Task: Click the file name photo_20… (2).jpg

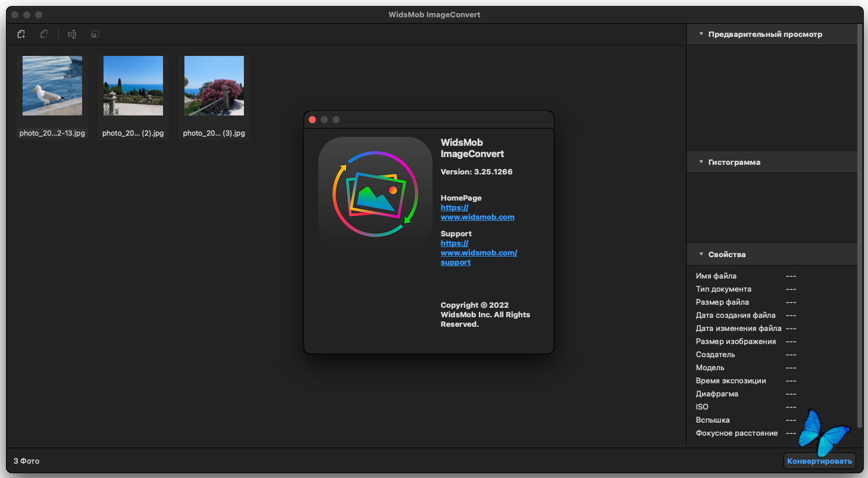Action: point(133,133)
